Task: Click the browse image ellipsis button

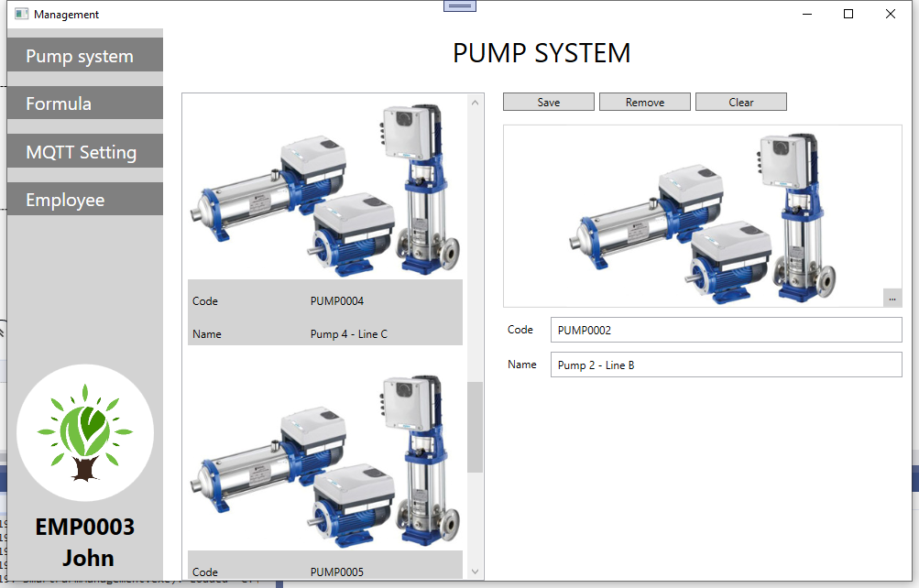Action: pyautogui.click(x=892, y=299)
